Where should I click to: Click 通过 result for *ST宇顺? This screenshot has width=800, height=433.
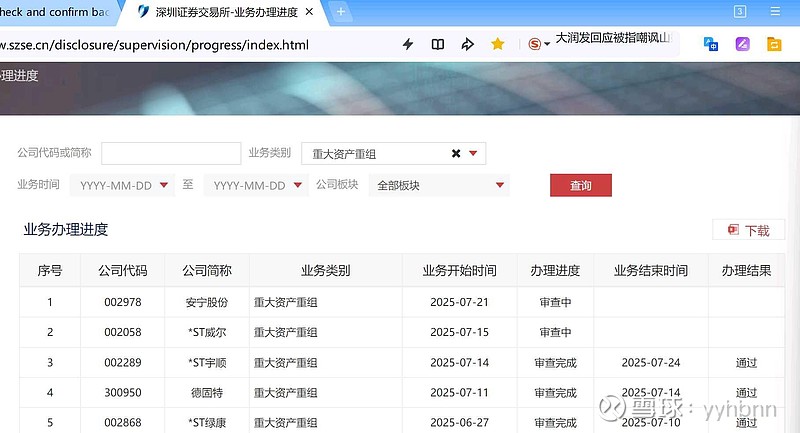[746, 363]
